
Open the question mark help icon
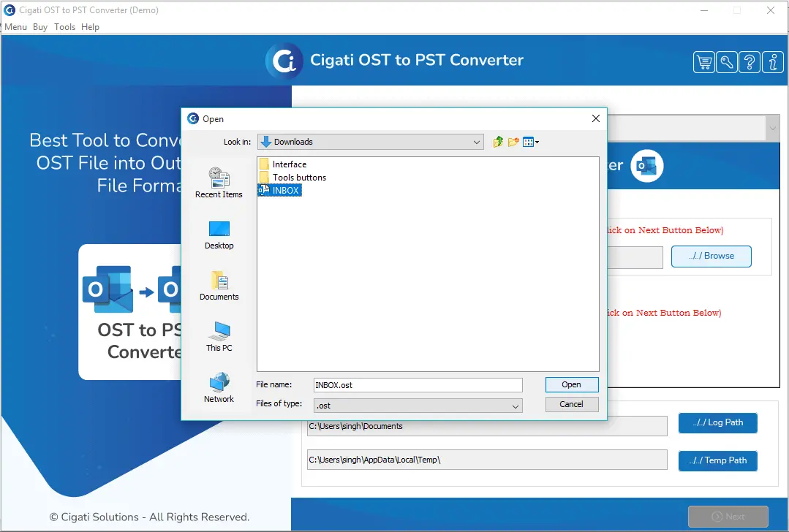tap(750, 62)
